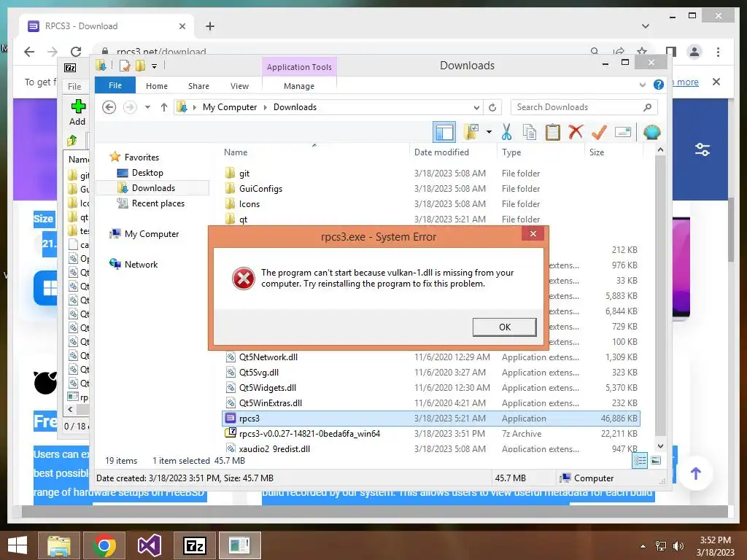The height and width of the screenshot is (560, 747).
Task: Click the orange checkmark Rename icon
Action: click(x=599, y=132)
